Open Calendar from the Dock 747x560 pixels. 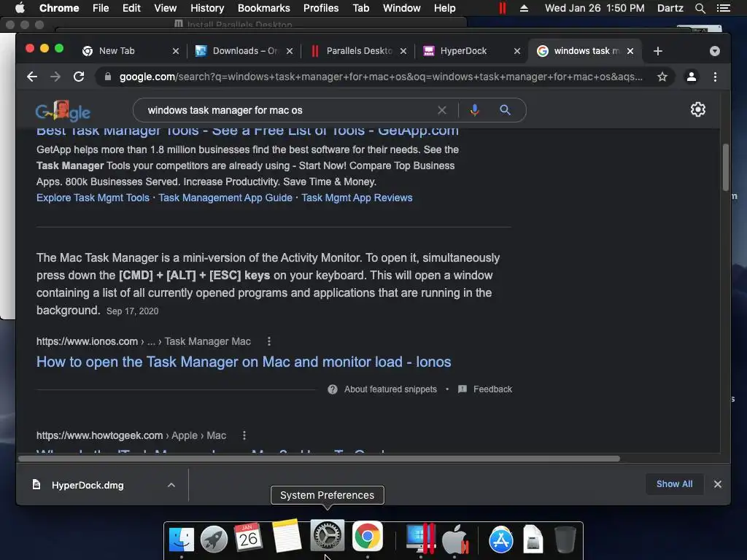coord(248,538)
